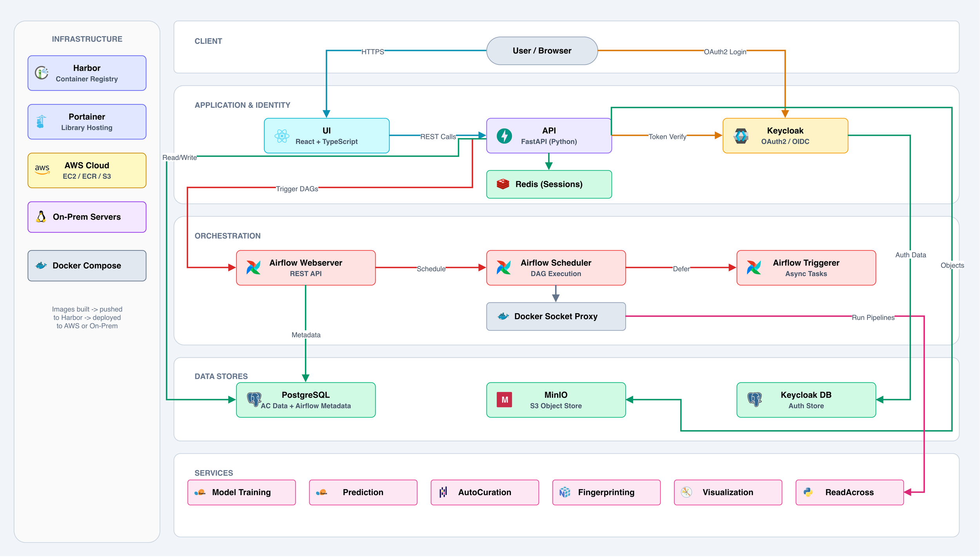The image size is (980, 557).
Task: Click the Auth Data edge label
Action: coord(911,255)
